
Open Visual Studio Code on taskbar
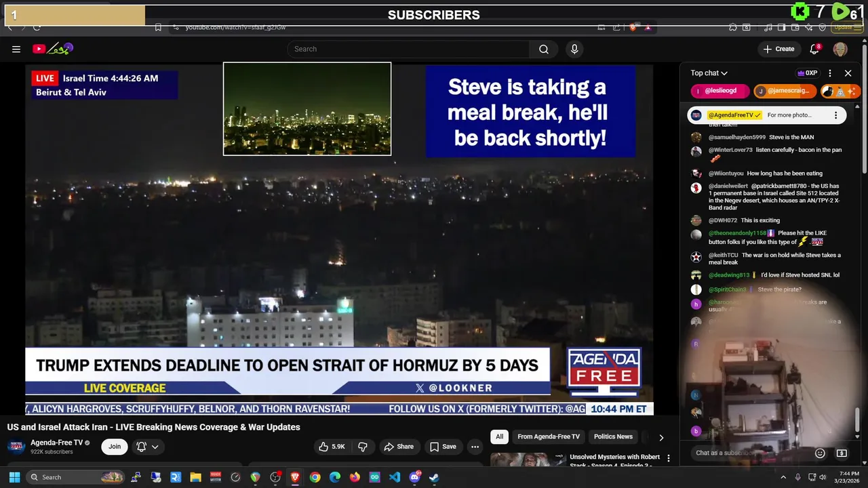[395, 477]
